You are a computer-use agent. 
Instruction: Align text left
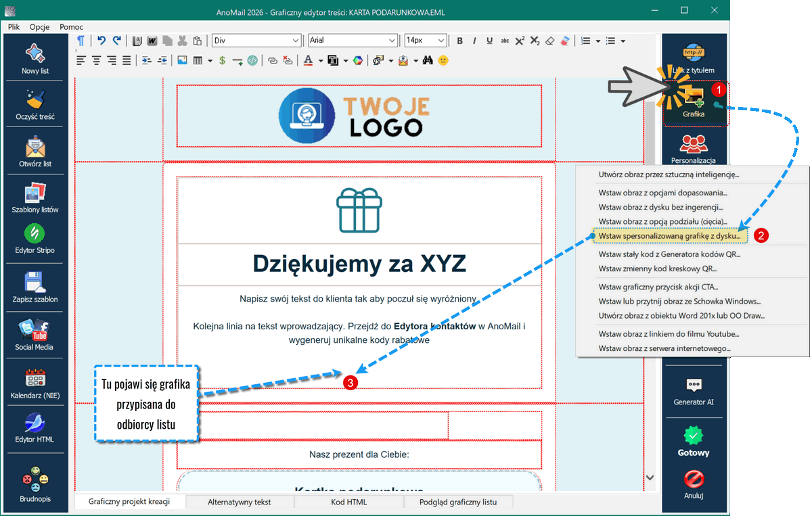[x=81, y=60]
